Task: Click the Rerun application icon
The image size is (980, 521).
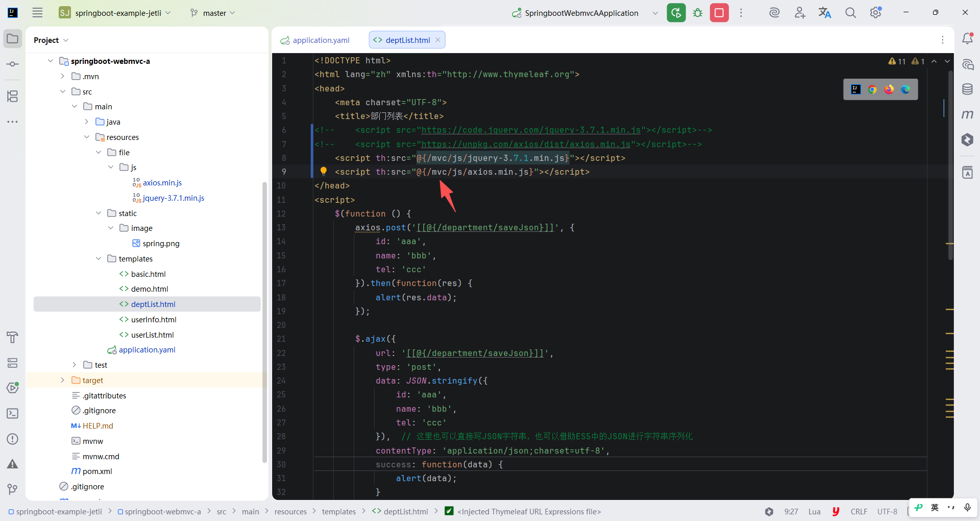Action: pyautogui.click(x=676, y=13)
